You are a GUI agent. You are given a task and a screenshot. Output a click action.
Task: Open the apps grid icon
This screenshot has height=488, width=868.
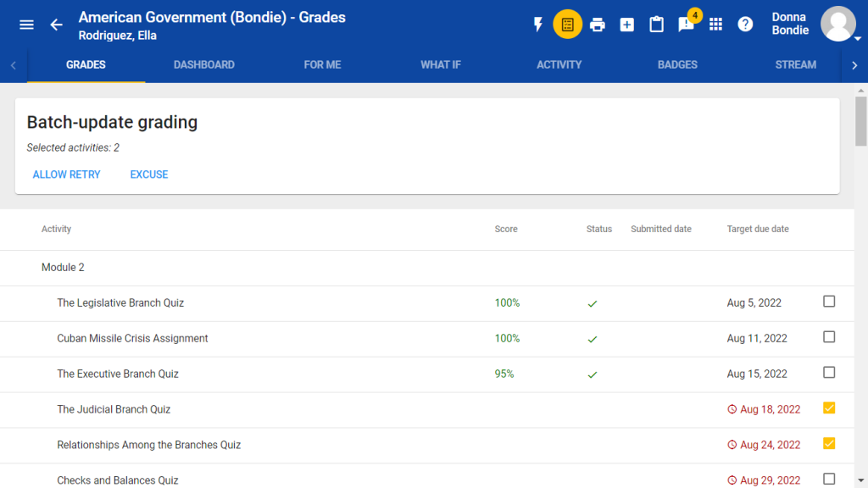[x=716, y=25]
